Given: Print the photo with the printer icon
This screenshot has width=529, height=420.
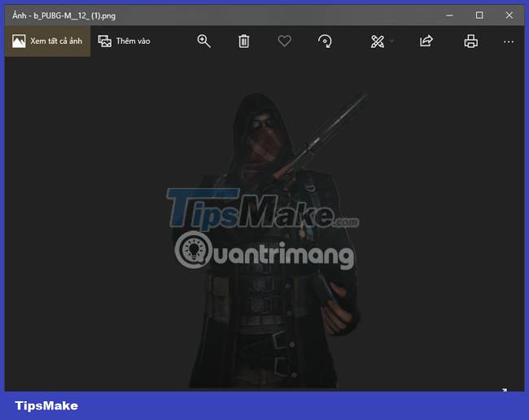Looking at the screenshot, I should coord(471,42).
